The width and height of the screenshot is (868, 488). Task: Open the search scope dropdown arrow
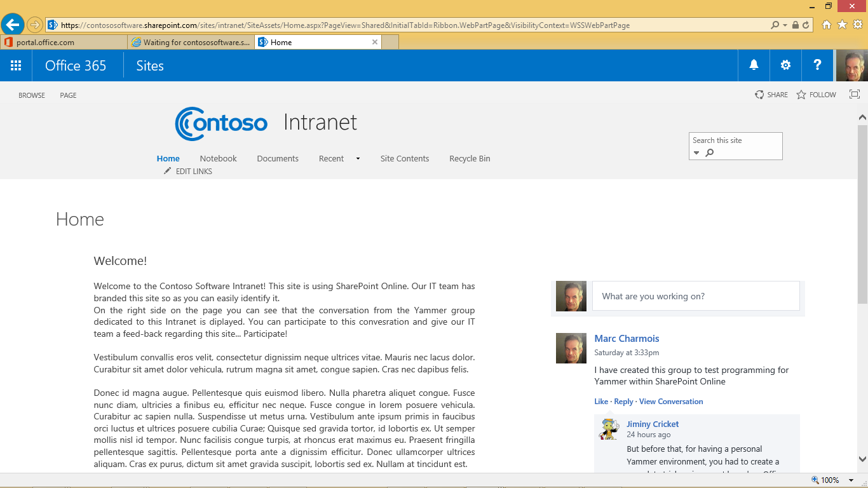[696, 153]
